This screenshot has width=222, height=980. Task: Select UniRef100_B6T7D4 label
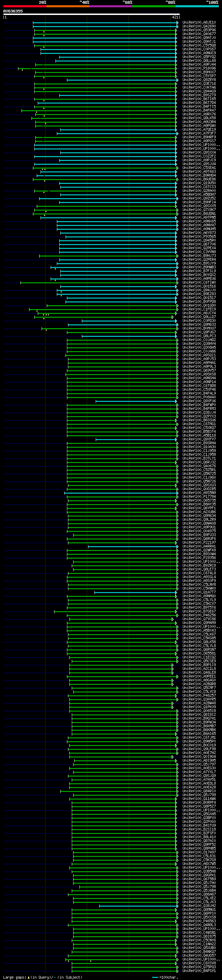199,103
